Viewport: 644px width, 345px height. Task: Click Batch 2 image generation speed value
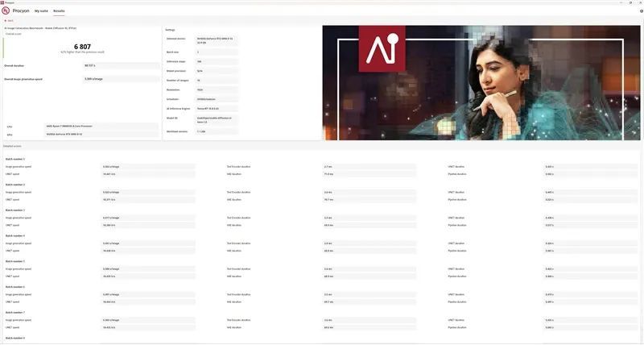148,193
